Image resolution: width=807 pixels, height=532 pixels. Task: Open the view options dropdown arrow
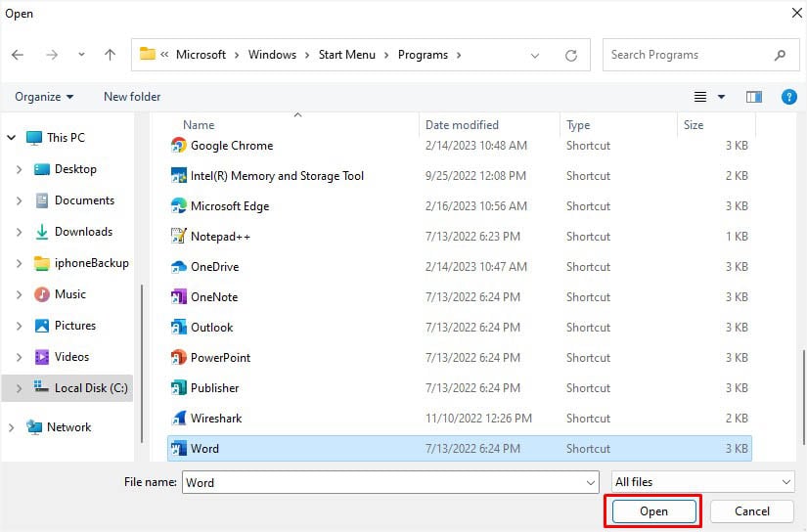722,97
